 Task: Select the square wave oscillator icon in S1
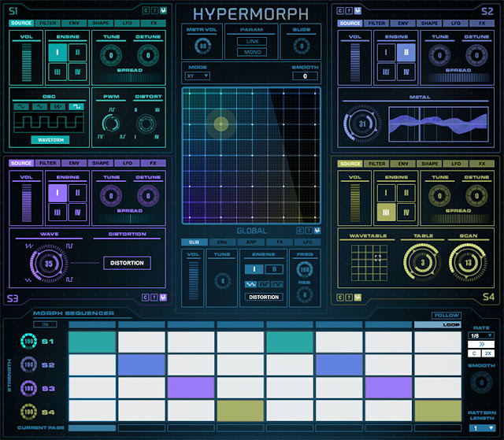tap(76, 106)
